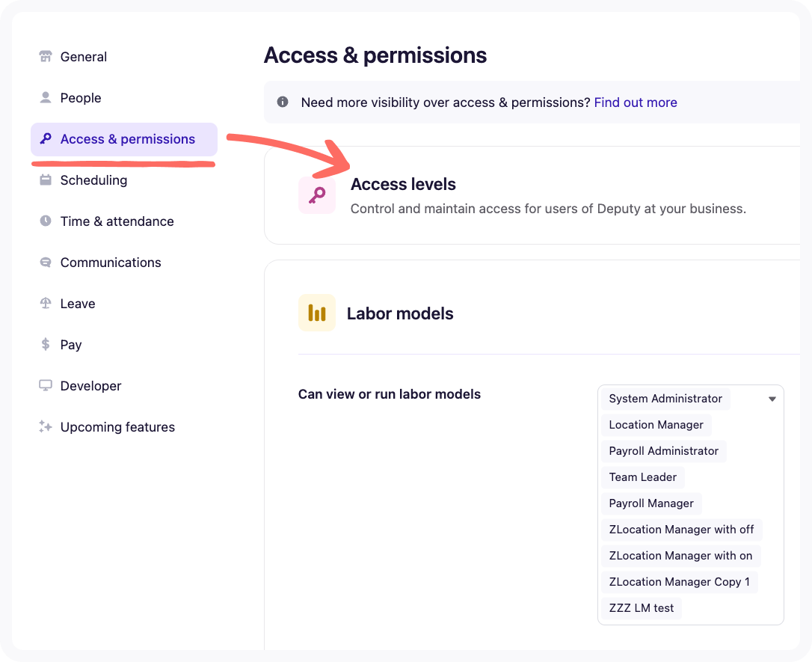Expand the labor models roles dropdown chevron

click(772, 399)
